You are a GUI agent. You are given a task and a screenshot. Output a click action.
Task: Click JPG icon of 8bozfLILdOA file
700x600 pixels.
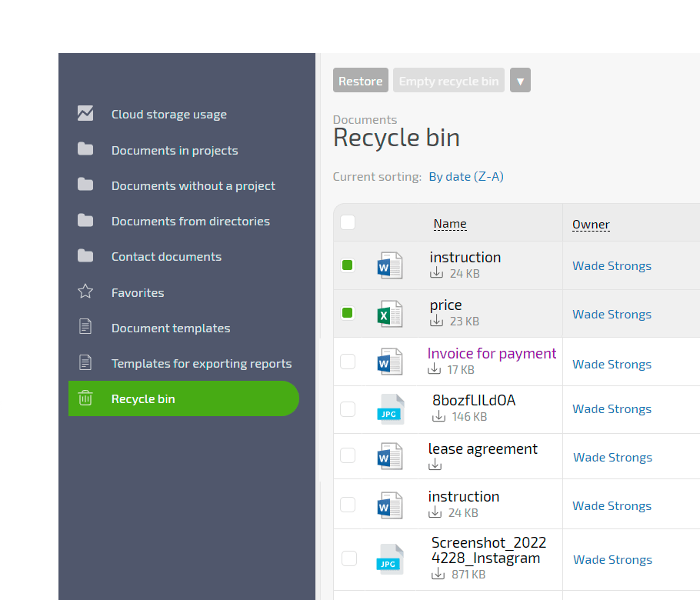point(391,409)
